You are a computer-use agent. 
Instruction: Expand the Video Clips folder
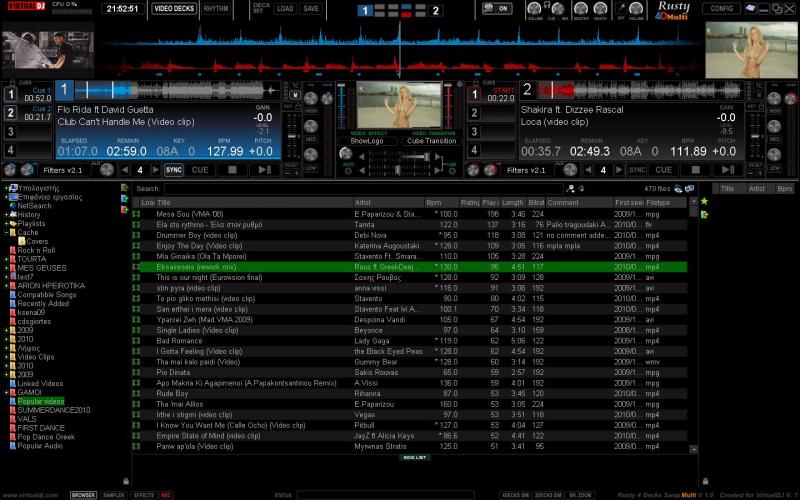pos(6,357)
